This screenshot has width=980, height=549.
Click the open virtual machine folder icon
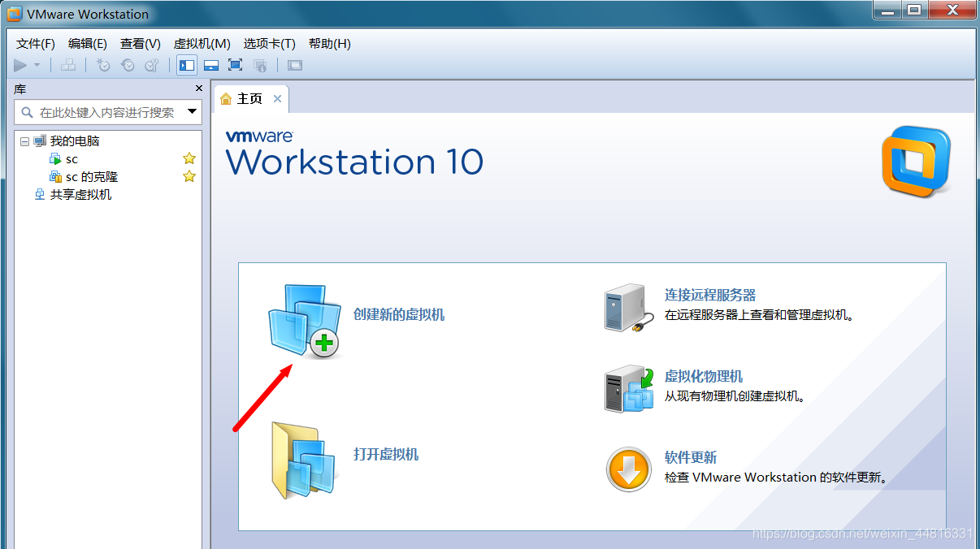point(303,460)
